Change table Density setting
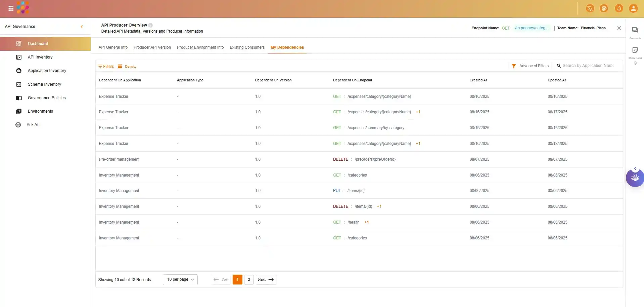Screen dimensions: 644x307 click(127, 67)
